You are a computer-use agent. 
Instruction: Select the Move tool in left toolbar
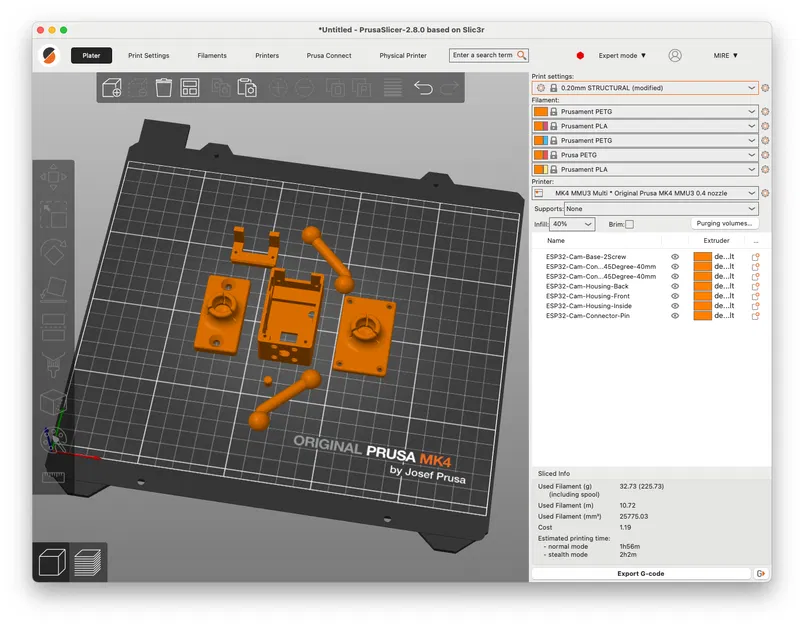point(53,177)
